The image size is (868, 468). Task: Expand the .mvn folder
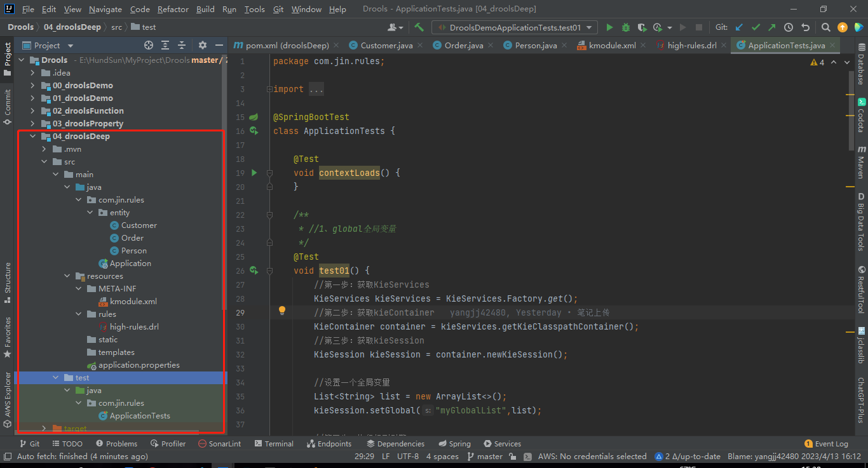click(44, 149)
